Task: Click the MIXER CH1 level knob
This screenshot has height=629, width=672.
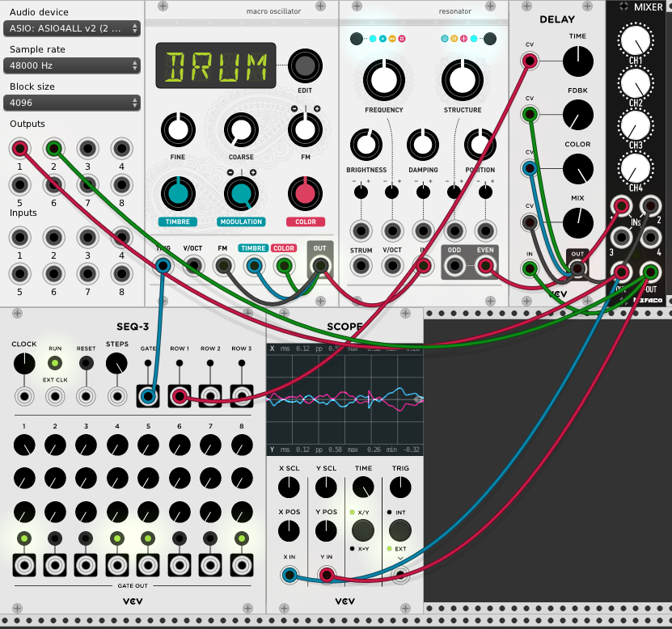Action: (x=636, y=41)
